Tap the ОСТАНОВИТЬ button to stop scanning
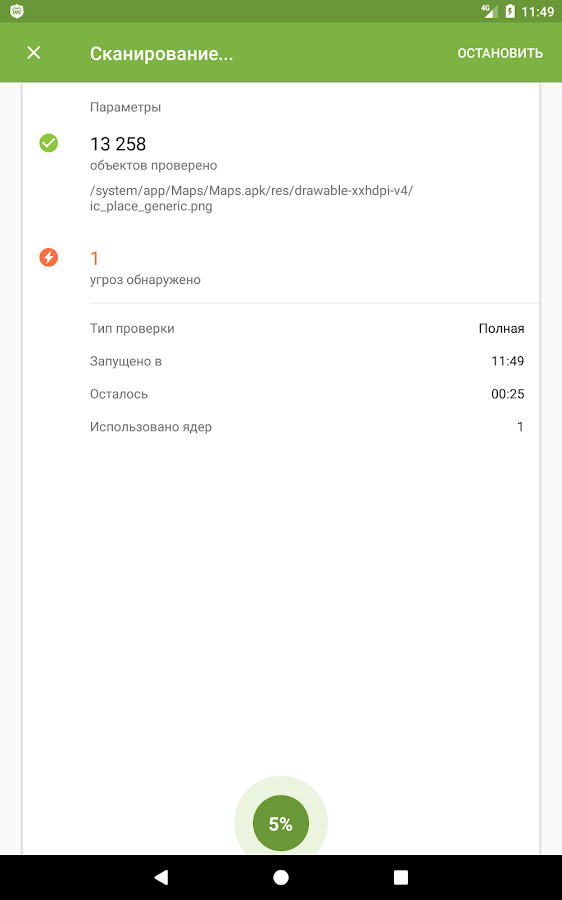562x900 pixels. coord(500,53)
